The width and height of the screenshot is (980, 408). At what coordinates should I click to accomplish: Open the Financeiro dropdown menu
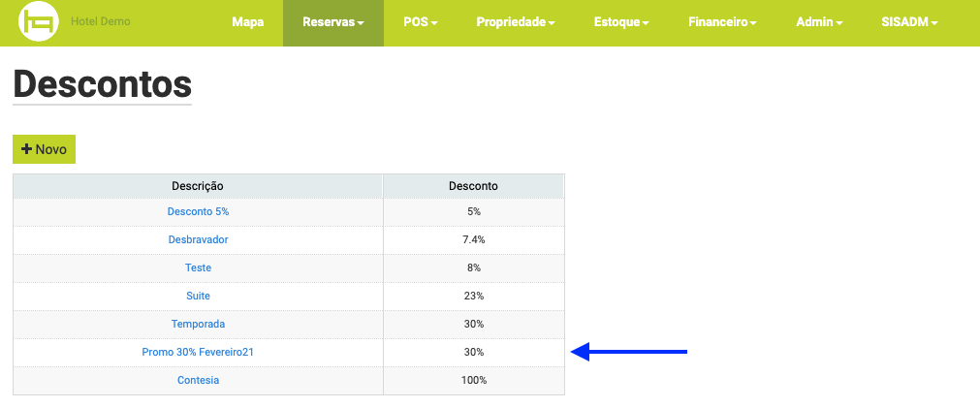(722, 22)
